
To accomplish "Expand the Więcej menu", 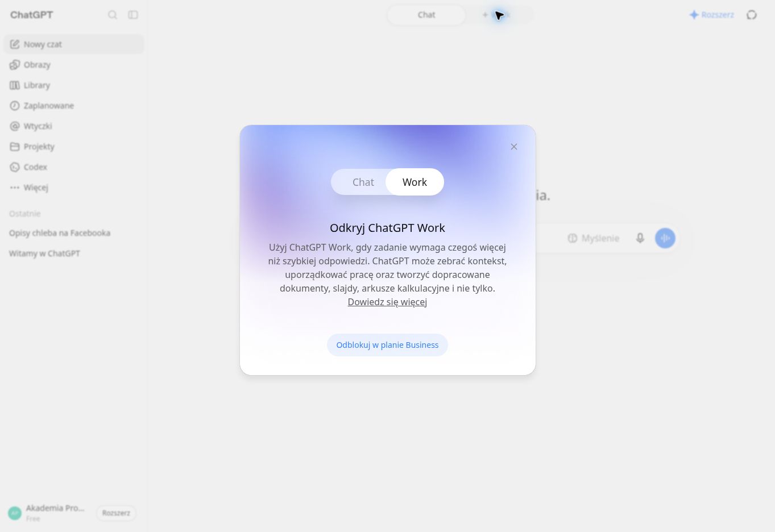I will [x=74, y=188].
